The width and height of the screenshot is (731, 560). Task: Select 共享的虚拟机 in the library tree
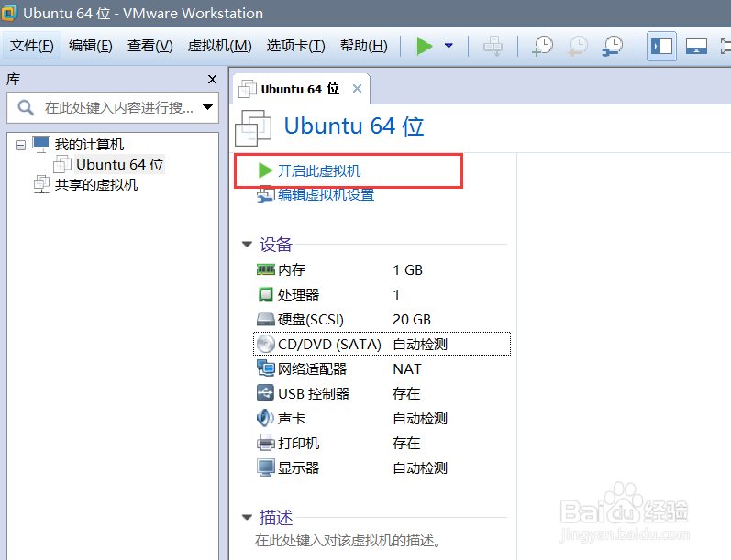pos(96,184)
